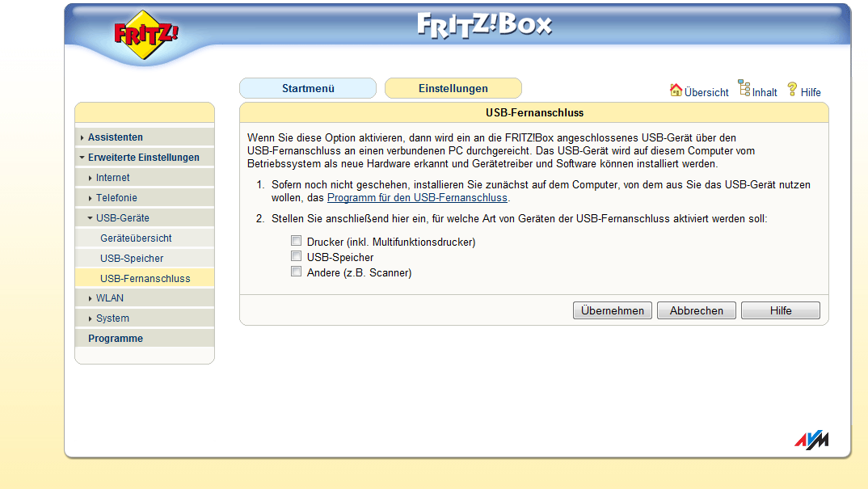
Task: Click the Abbrechen button
Action: pos(697,310)
